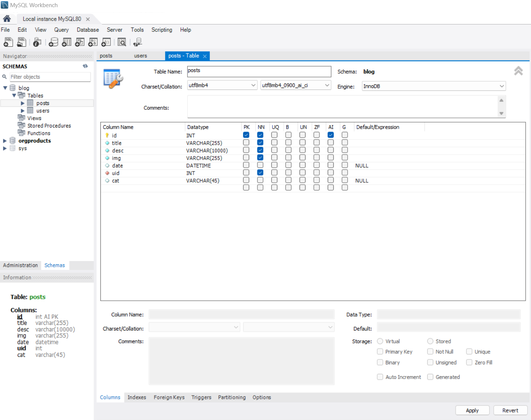Open the Administration navigator tab

[x=20, y=265]
